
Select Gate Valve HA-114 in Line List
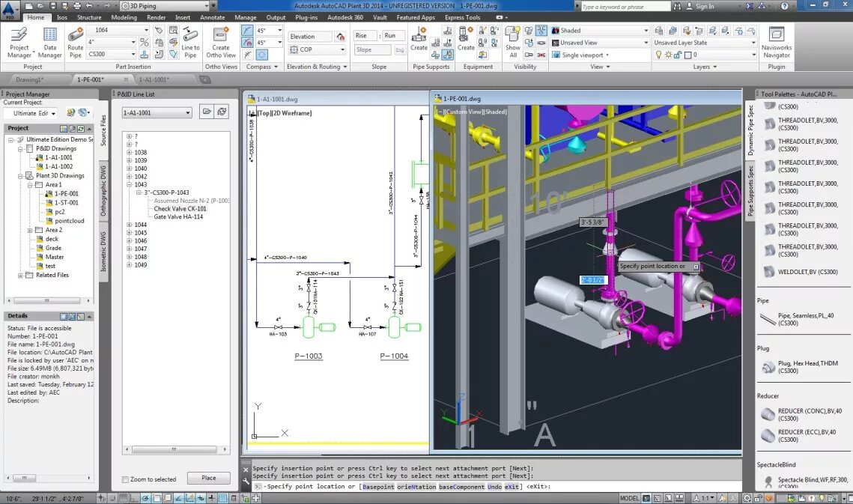178,216
